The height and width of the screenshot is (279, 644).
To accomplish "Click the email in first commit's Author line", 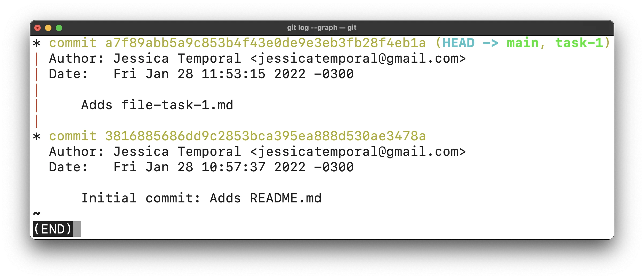I will coord(358,58).
